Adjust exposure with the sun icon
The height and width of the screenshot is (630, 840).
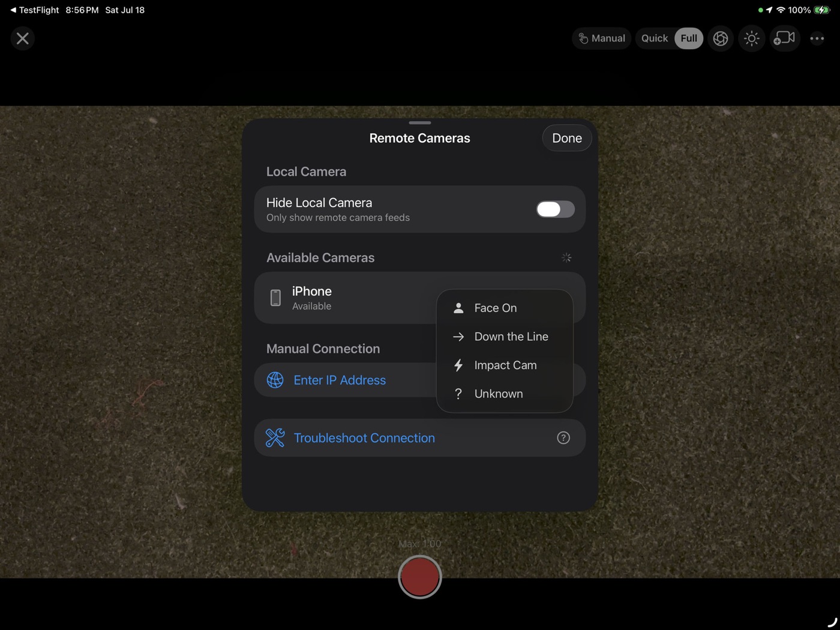(752, 38)
